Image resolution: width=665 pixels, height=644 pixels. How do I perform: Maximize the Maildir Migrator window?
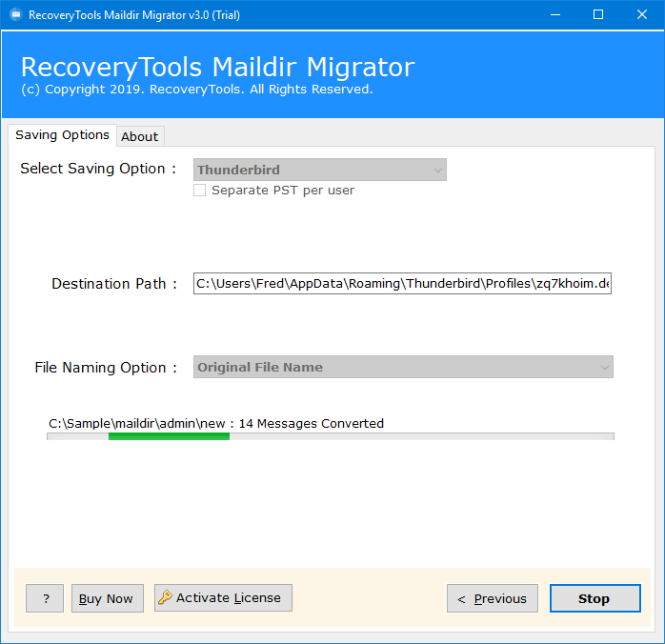[x=598, y=15]
